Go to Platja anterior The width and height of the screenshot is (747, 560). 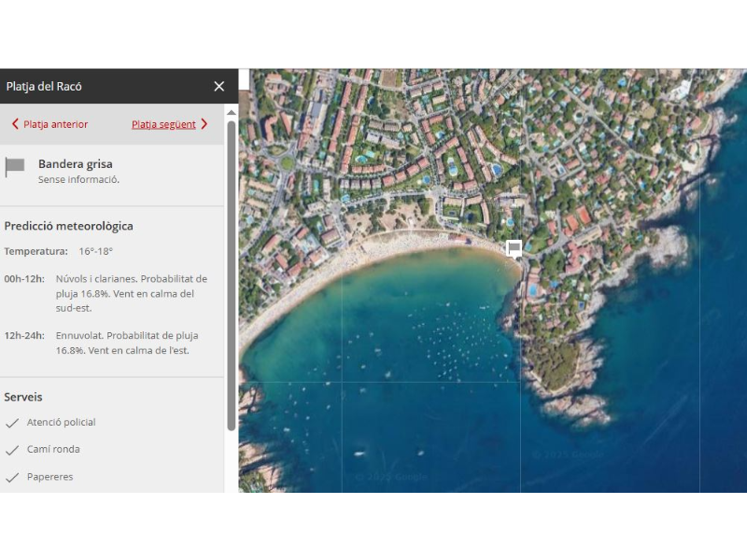(x=55, y=124)
